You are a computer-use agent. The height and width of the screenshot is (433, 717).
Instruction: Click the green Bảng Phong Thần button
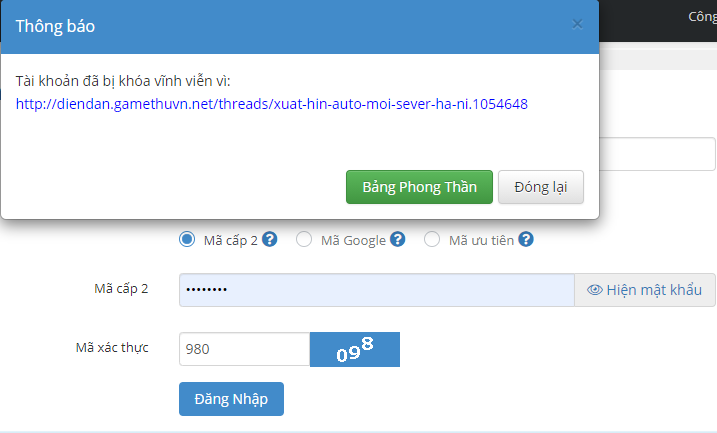click(419, 187)
